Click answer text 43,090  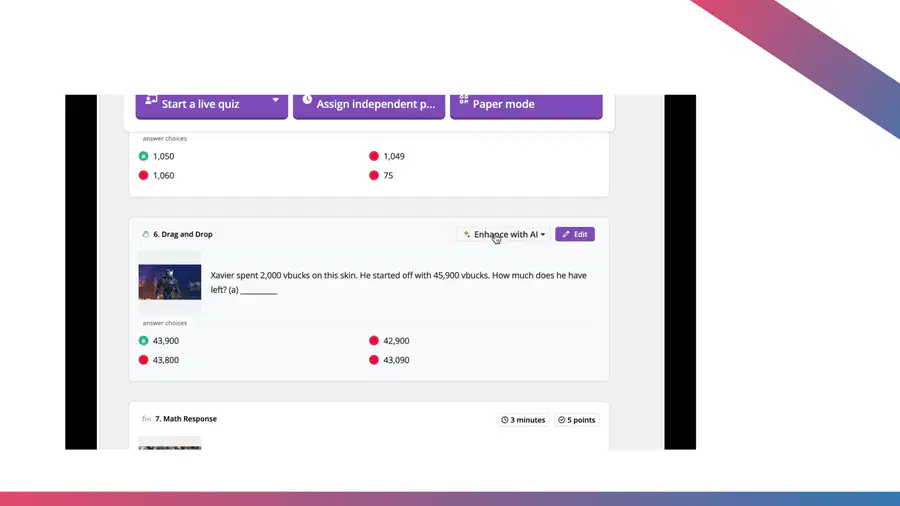coord(396,360)
